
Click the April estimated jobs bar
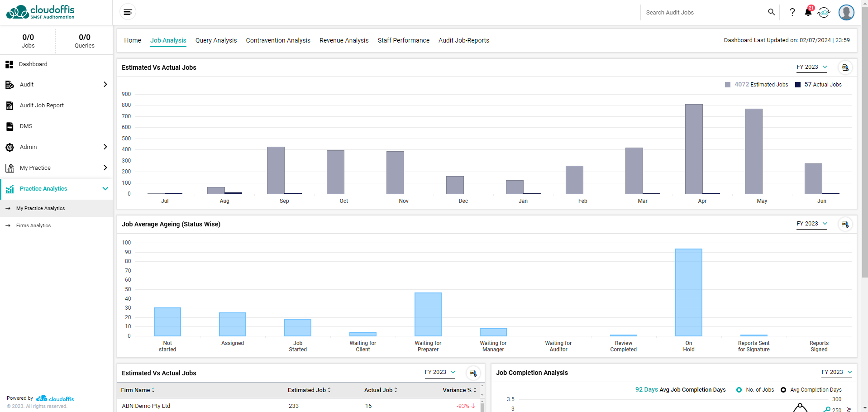click(x=694, y=149)
